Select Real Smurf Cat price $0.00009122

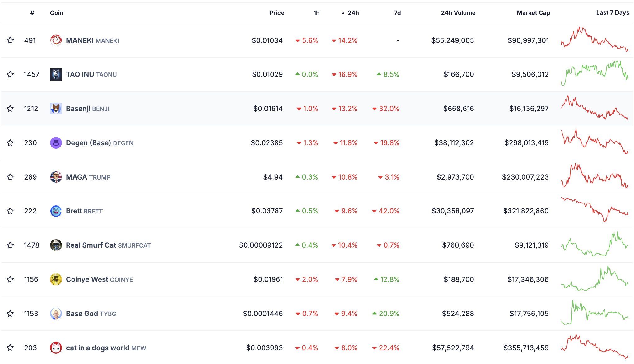(261, 245)
